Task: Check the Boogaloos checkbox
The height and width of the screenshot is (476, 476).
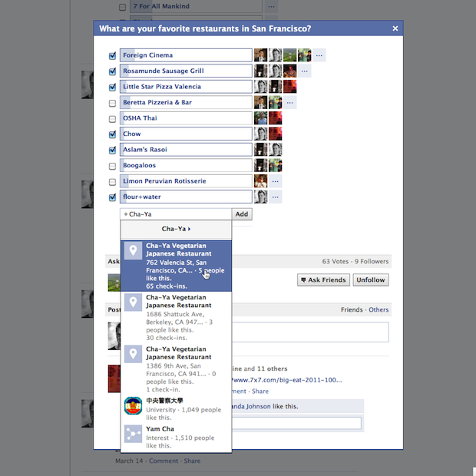Action: pyautogui.click(x=112, y=166)
